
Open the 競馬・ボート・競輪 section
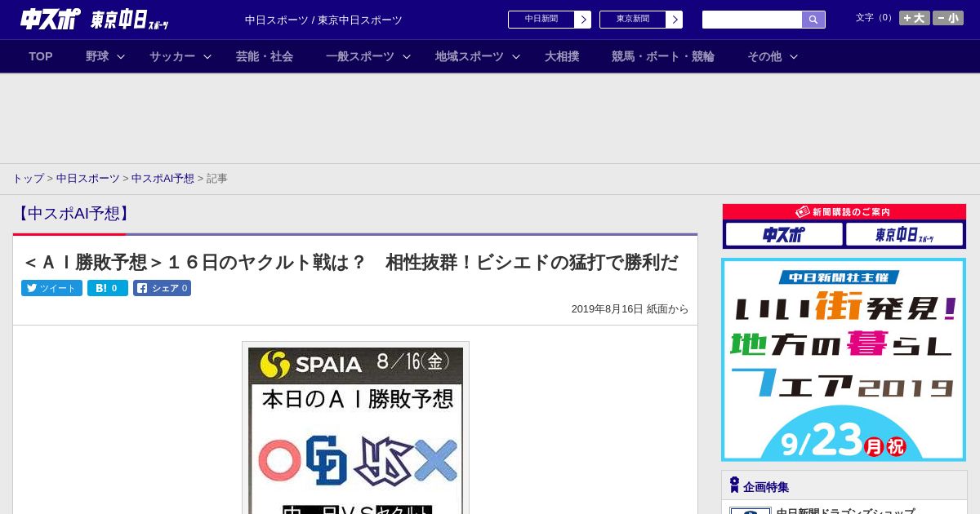coord(663,56)
